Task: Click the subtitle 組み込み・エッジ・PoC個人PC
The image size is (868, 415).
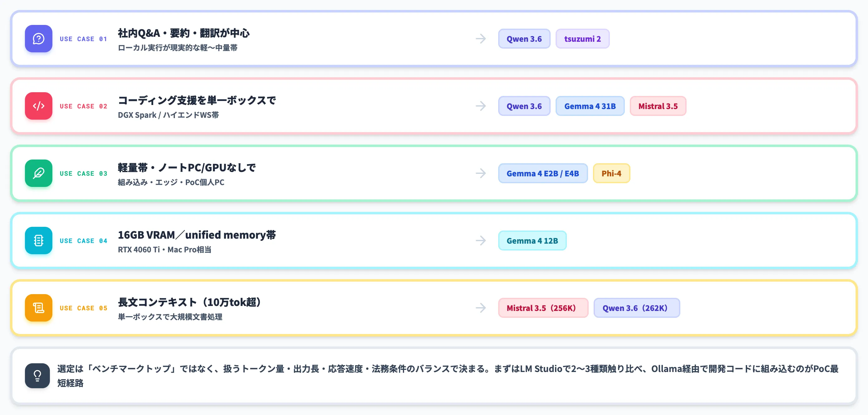Action: pyautogui.click(x=171, y=182)
